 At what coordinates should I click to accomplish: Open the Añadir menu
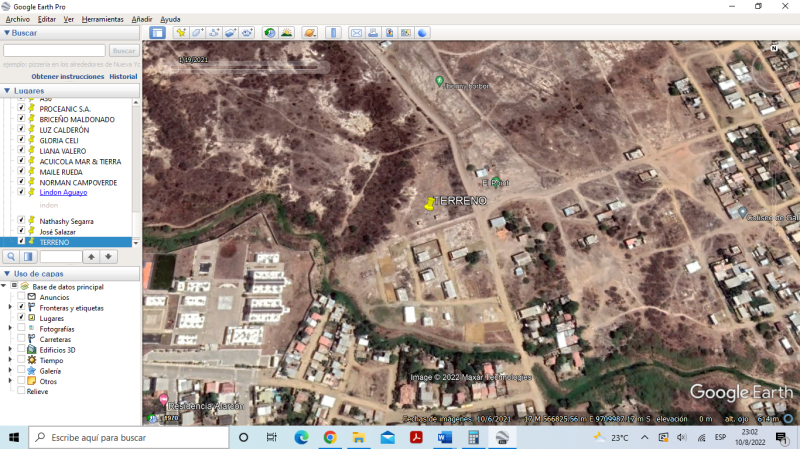[x=142, y=19]
